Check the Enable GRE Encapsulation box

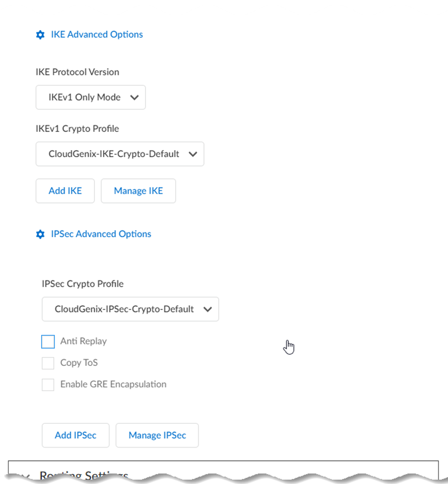pos(48,385)
